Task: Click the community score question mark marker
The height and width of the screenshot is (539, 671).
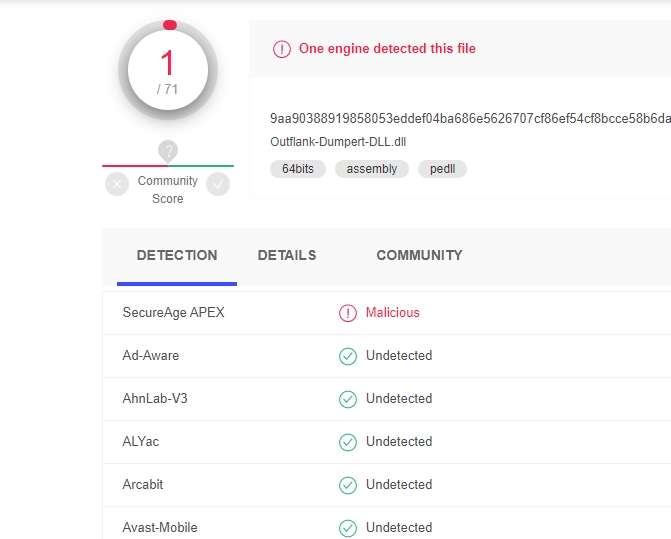Action: 168,151
